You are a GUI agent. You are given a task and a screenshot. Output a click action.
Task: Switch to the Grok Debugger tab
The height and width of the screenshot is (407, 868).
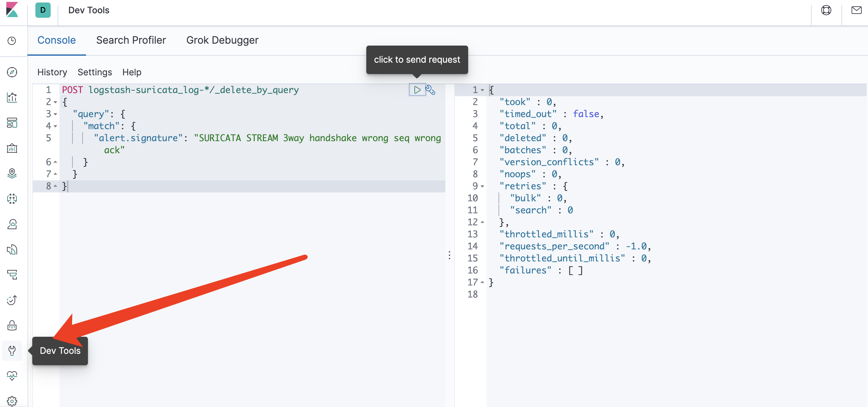pyautogui.click(x=222, y=40)
